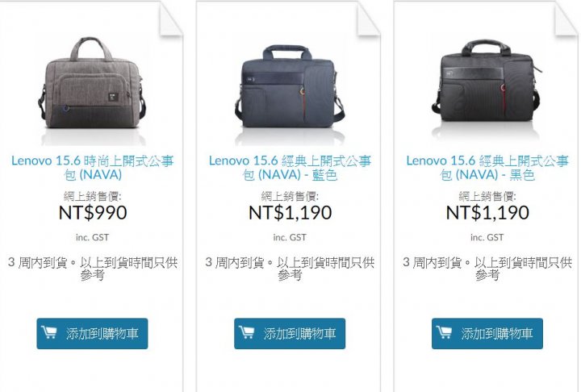Add the 藍色 NAVA bag to cart

290,333
